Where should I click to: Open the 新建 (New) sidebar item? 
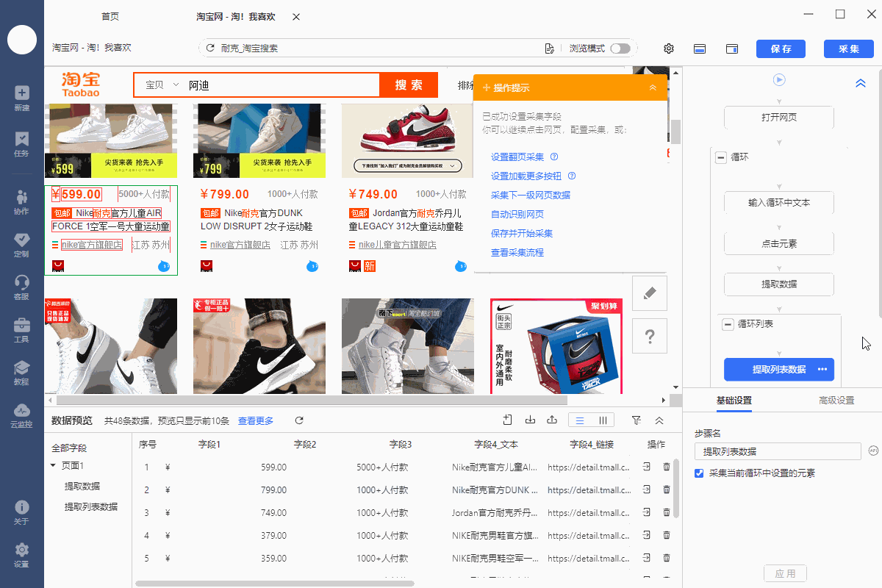tap(21, 98)
